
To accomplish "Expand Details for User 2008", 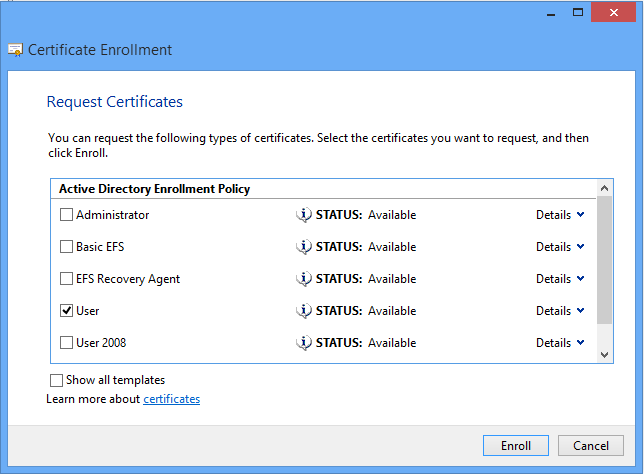I will (x=560, y=343).
